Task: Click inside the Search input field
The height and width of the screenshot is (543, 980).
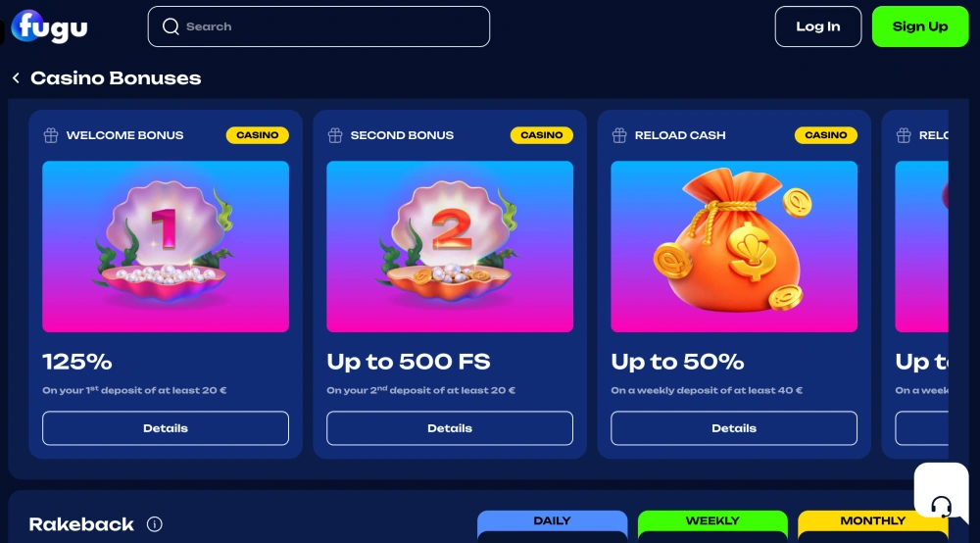Action: pos(318,26)
